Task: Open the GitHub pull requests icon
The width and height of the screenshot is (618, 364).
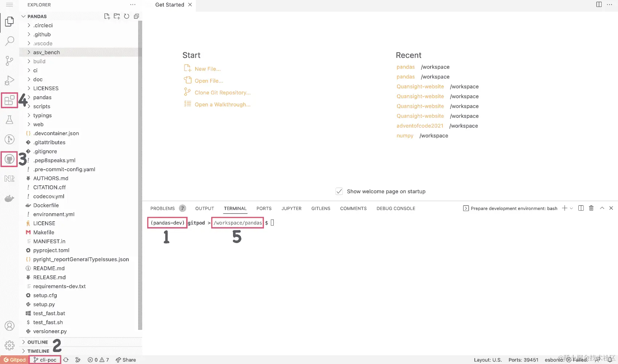Action: click(9, 159)
